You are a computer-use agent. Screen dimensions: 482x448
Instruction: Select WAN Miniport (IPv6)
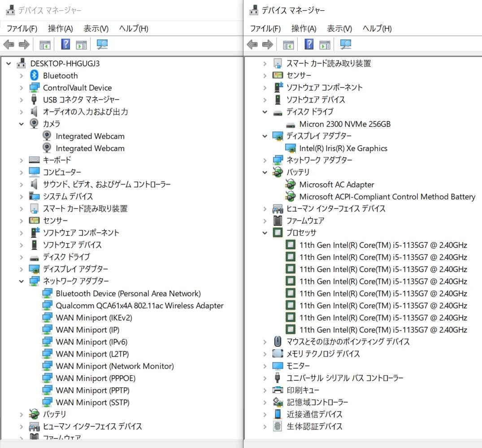(x=91, y=342)
